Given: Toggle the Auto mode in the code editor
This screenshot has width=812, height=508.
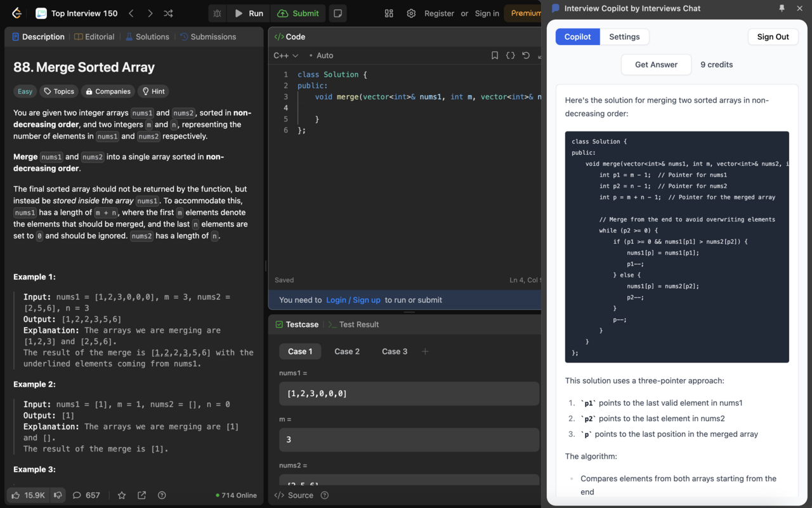Looking at the screenshot, I should click(321, 55).
